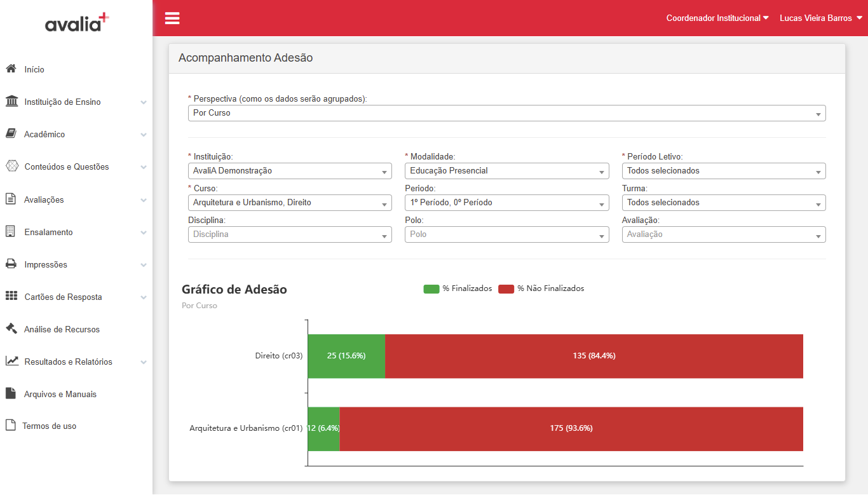The width and height of the screenshot is (868, 495).
Task: Open the Coordenador Institucional role menu
Action: pyautogui.click(x=717, y=18)
